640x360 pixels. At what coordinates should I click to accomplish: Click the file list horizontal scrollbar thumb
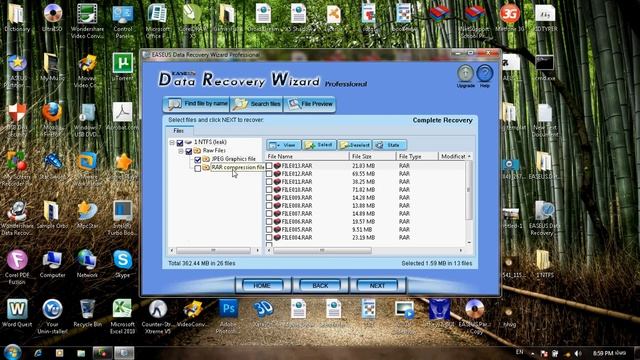[x=322, y=250]
